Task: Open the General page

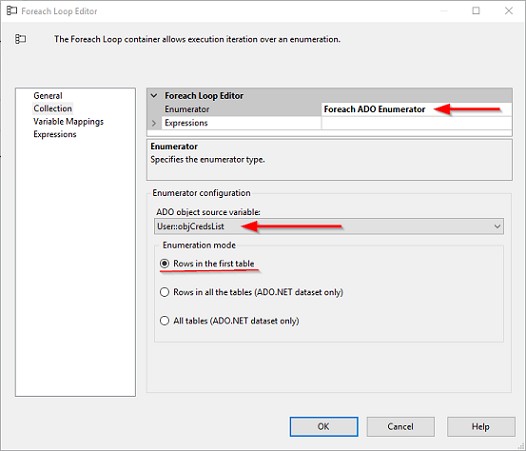Action: [48, 96]
